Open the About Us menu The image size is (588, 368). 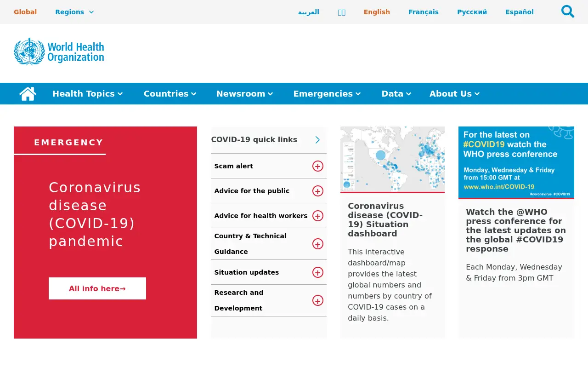coord(455,94)
